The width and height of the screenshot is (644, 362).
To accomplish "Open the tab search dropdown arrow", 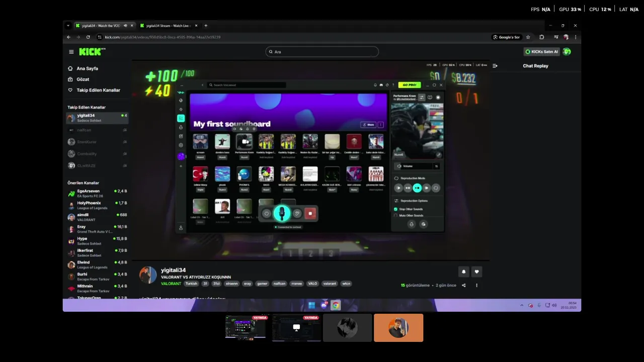I will [x=68, y=26].
